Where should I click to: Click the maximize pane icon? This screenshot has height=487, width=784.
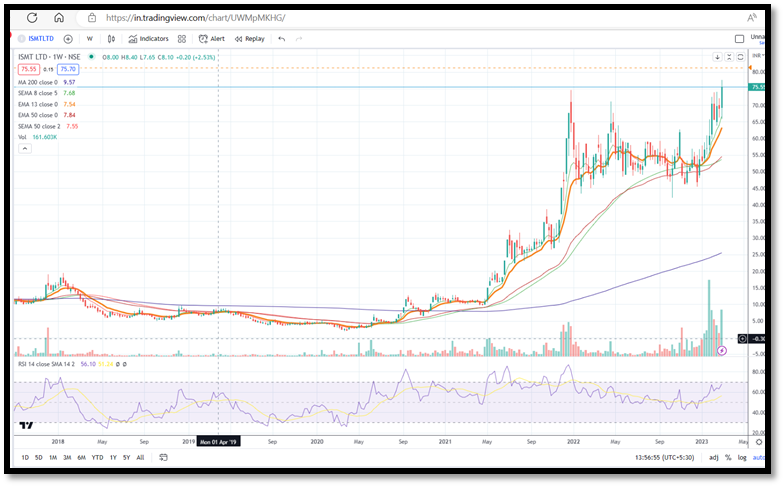click(x=740, y=57)
